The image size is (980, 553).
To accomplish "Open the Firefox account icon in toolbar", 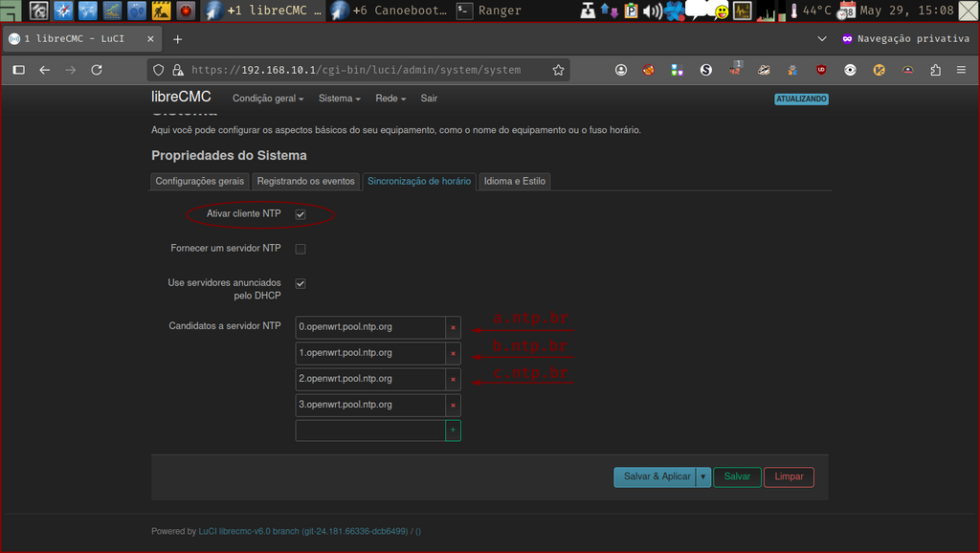I will 620,70.
